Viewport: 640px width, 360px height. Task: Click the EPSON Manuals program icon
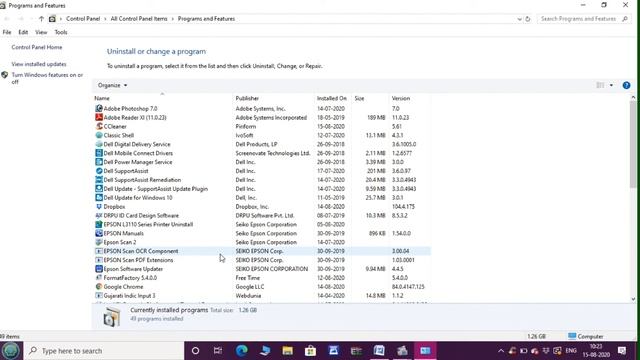pyautogui.click(x=99, y=233)
